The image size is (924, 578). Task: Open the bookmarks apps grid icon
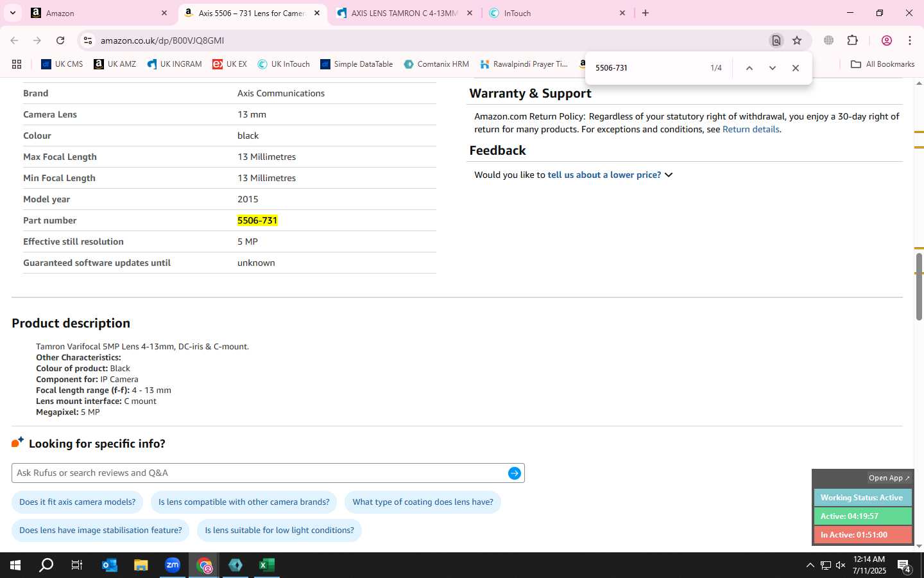click(x=17, y=64)
